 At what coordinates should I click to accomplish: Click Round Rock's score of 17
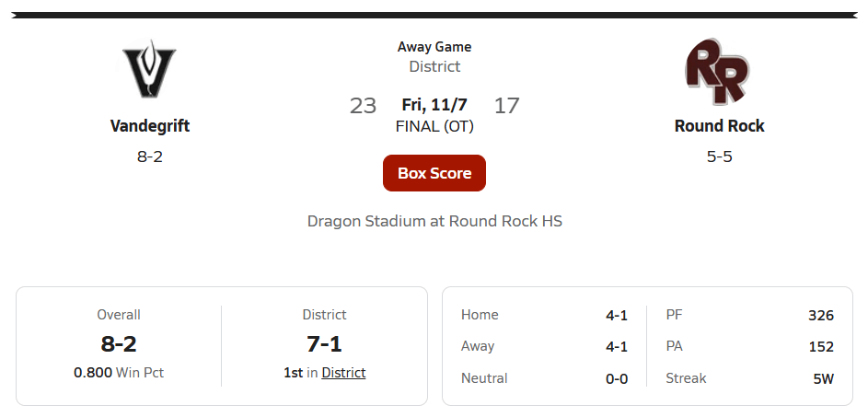click(506, 105)
